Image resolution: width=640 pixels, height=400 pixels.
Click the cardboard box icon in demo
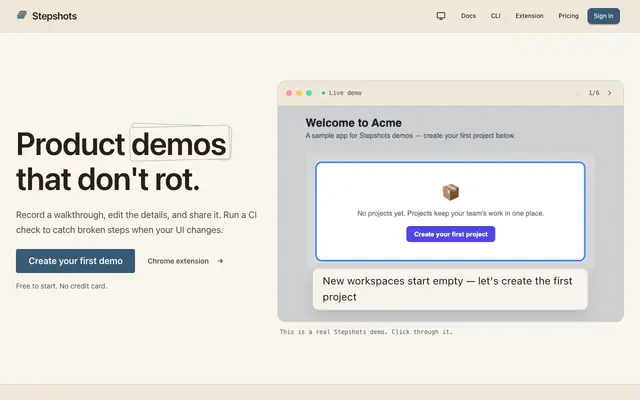pyautogui.click(x=451, y=192)
